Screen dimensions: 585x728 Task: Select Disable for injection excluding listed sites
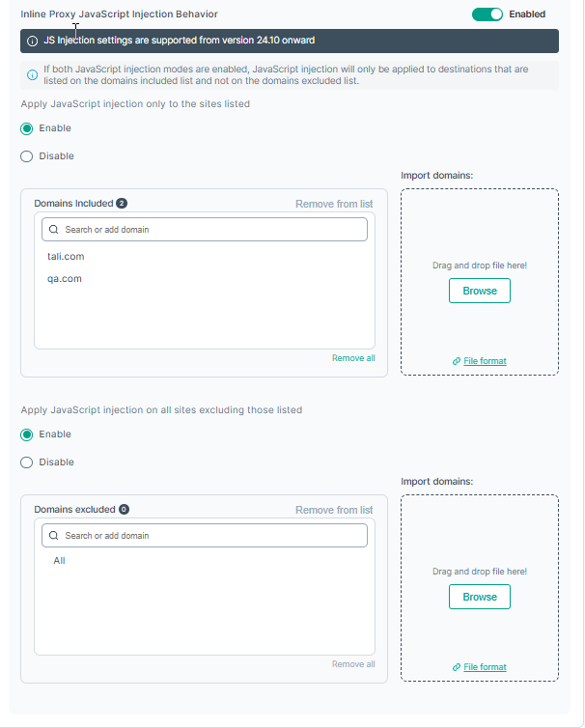point(27,462)
